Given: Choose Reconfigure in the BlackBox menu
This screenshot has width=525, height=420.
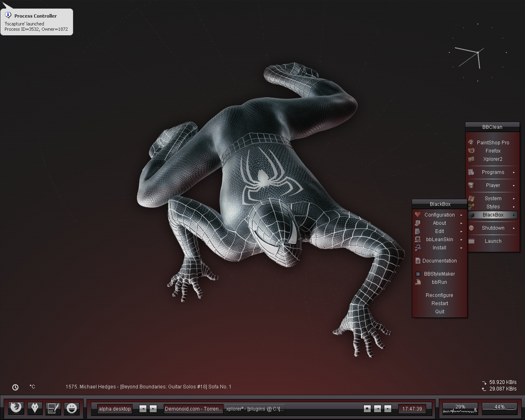Looking at the screenshot, I should [439, 295].
